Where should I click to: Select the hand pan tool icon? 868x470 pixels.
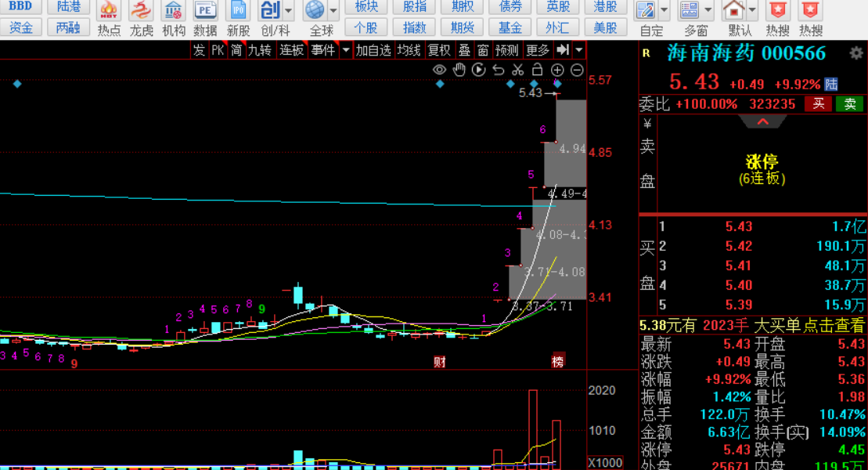pos(459,70)
